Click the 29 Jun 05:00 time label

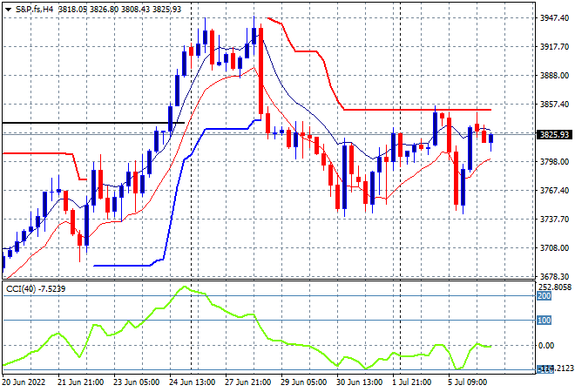coord(303,382)
